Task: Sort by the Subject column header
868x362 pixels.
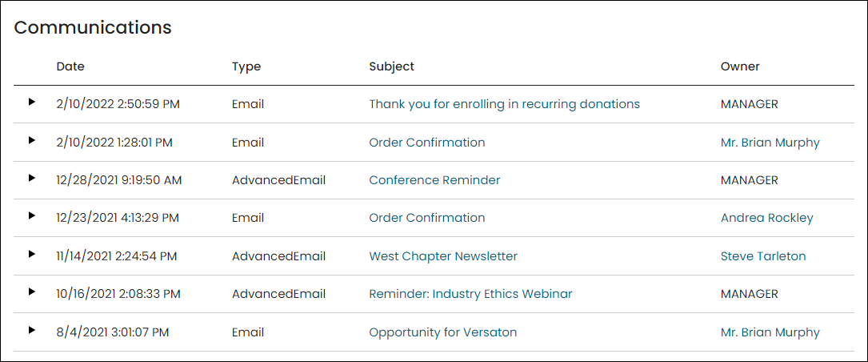Action: tap(391, 66)
